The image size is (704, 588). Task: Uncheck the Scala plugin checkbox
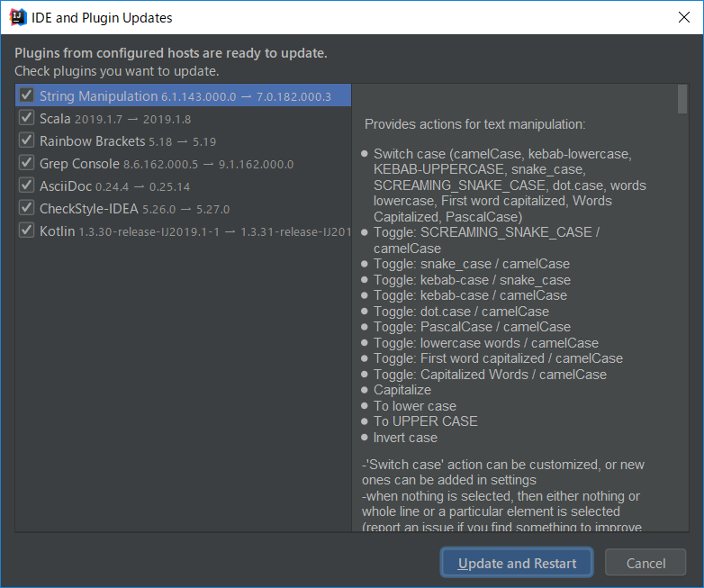click(x=26, y=118)
